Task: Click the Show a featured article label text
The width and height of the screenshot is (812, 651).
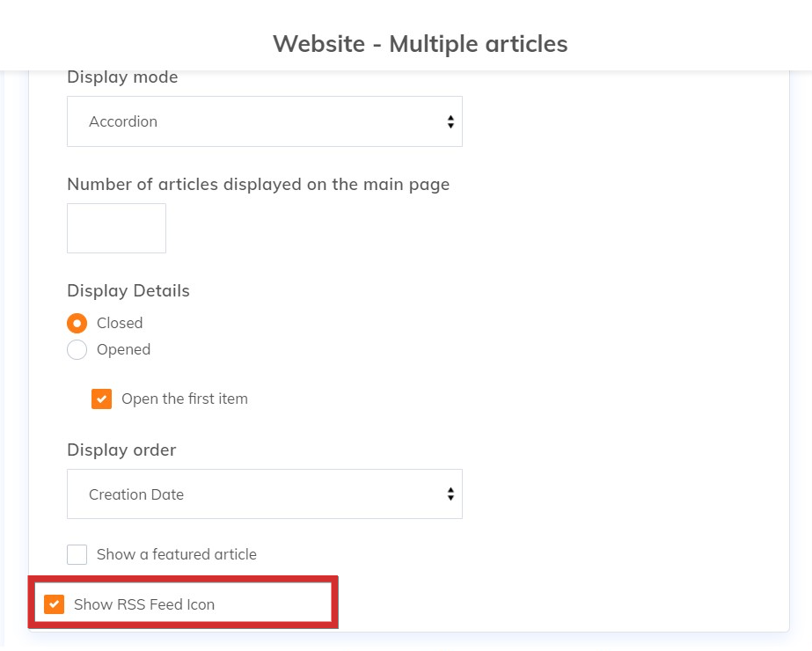Action: (177, 554)
